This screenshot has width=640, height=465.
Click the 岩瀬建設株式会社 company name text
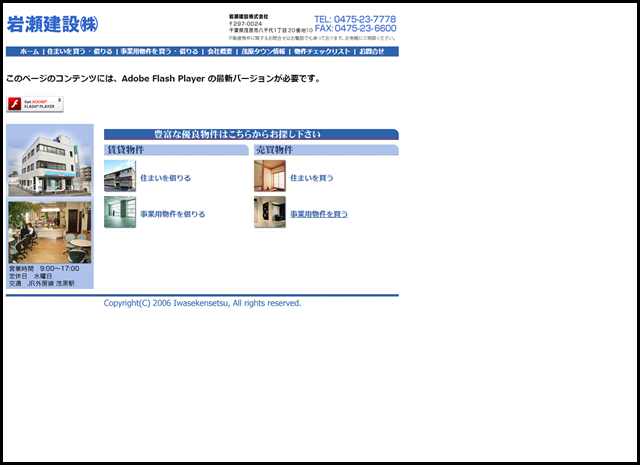[249, 17]
